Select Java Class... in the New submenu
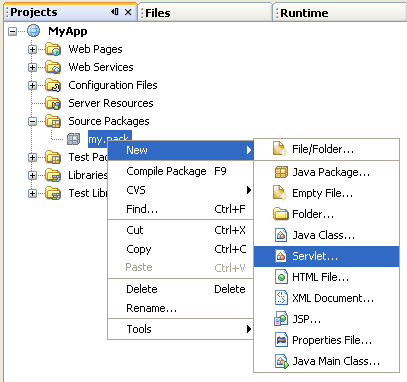Viewport: 407px width, 382px height. coord(326,235)
